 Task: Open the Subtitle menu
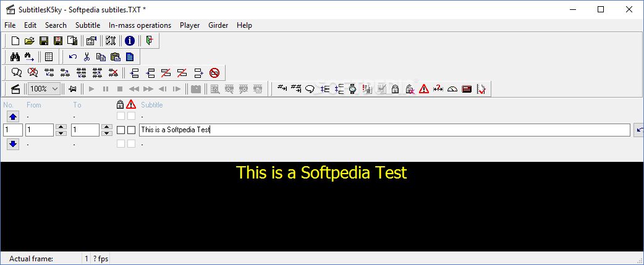[88, 25]
